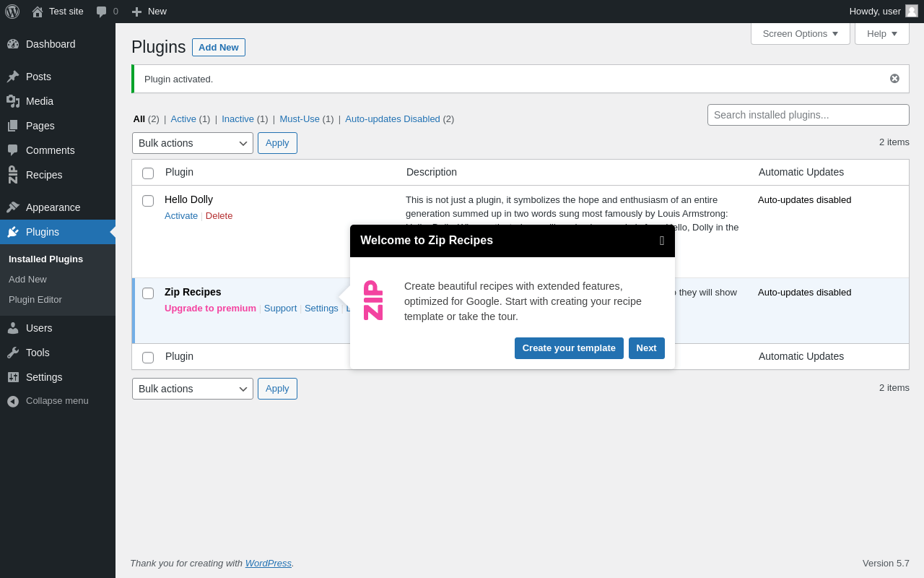Click the top "2 items" count text
Screen dimensions: 924x578
[894, 142]
